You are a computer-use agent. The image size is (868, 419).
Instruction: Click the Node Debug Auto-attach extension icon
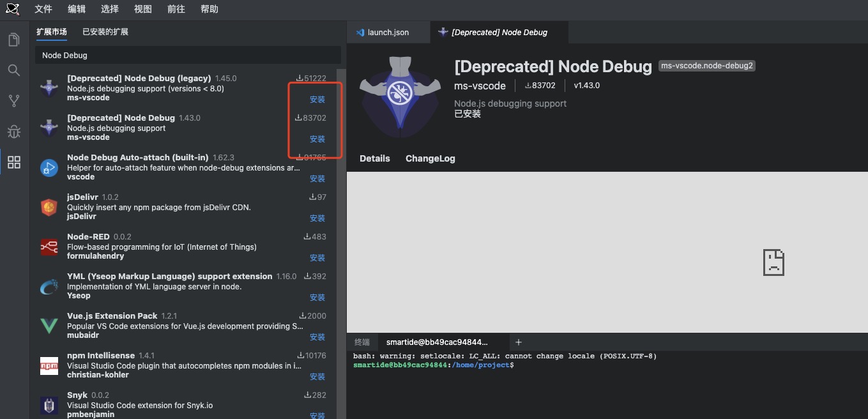(49, 167)
